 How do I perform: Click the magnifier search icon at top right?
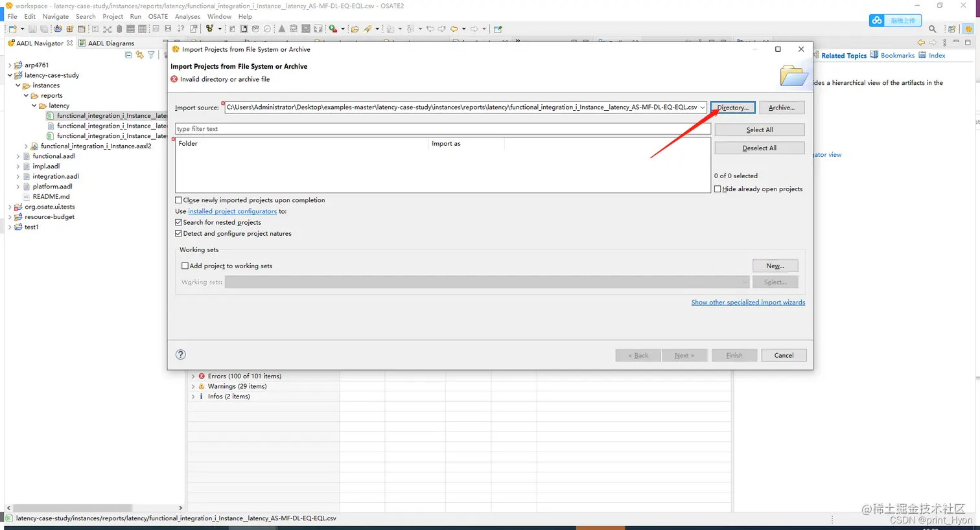click(933, 29)
